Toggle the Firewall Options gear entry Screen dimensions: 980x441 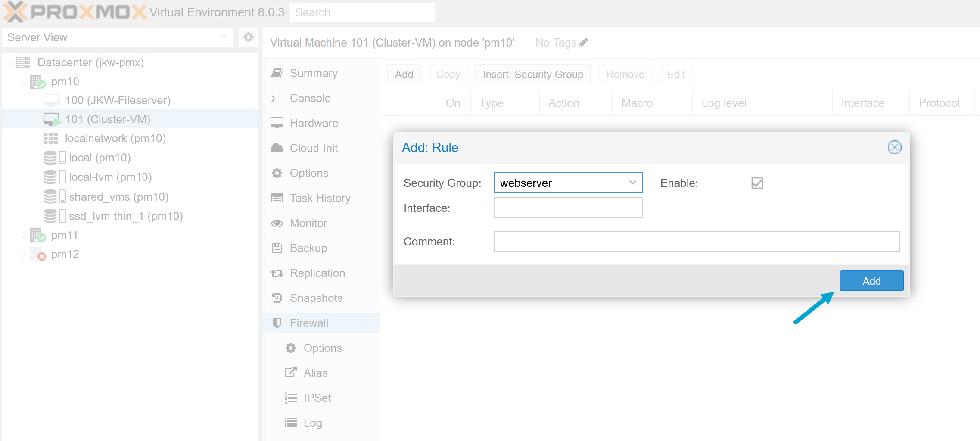pos(291,348)
